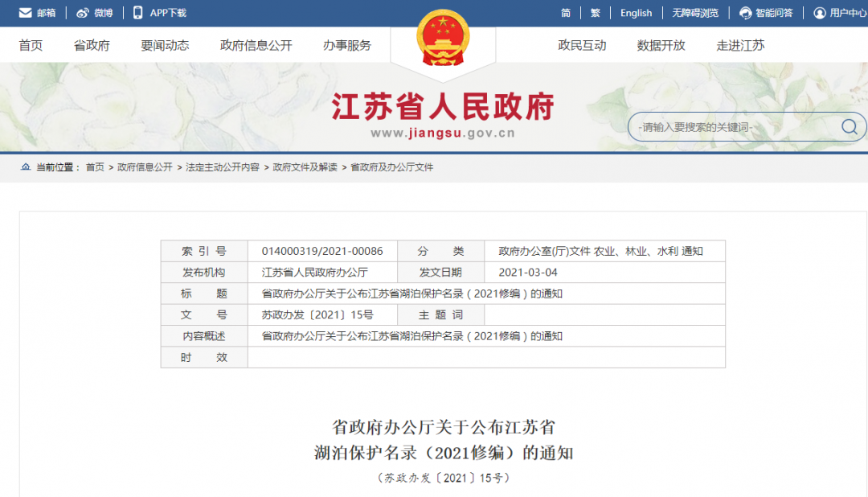Open the Weibo icon link

coord(83,13)
